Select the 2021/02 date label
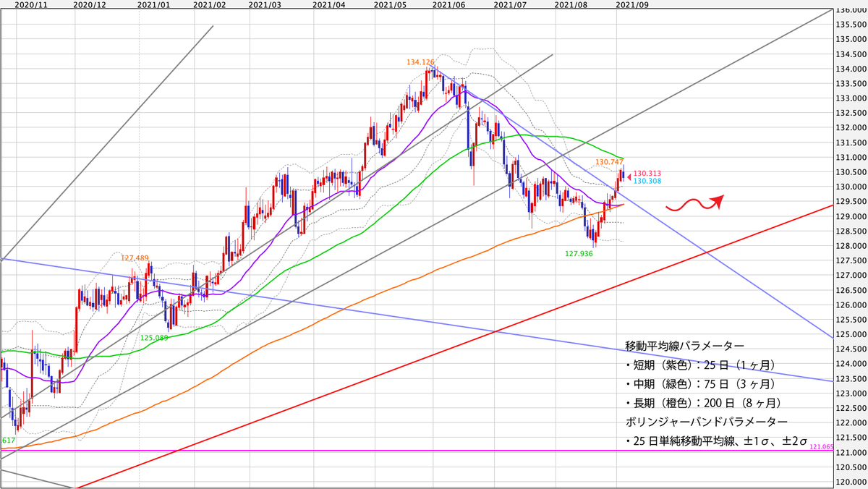 [210, 4]
